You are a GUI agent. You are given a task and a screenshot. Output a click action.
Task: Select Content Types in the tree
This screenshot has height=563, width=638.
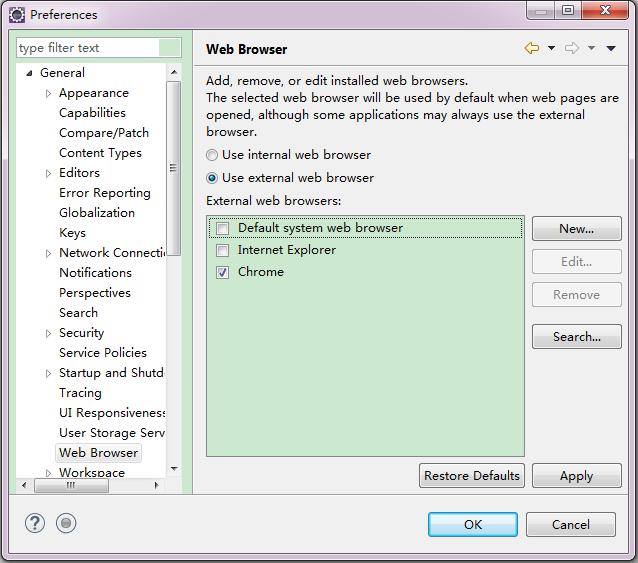100,153
